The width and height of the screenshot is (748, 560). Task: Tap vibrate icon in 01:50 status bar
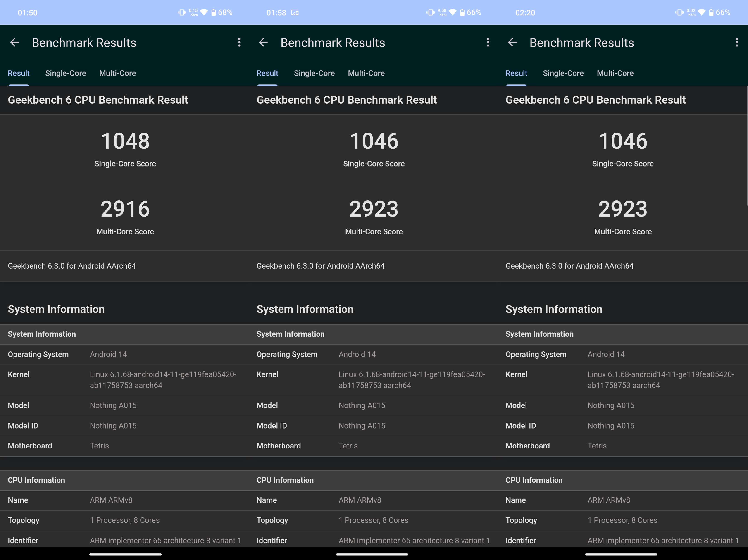tap(182, 12)
